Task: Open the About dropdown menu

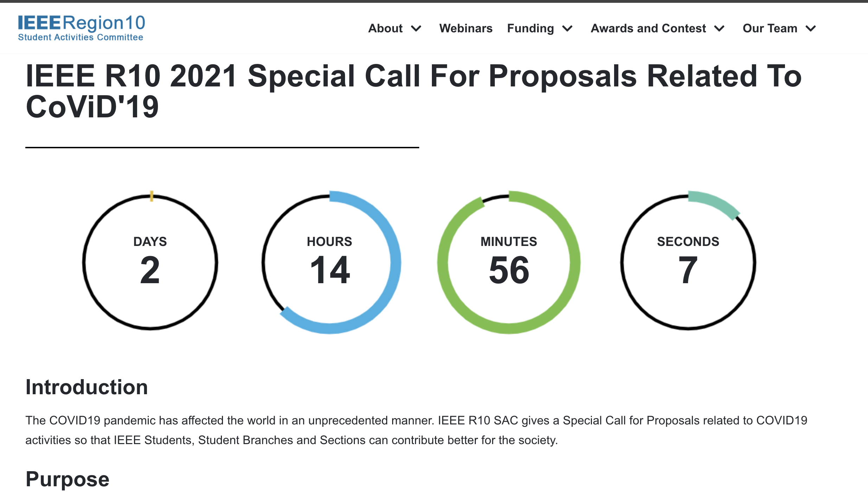Action: tap(385, 29)
